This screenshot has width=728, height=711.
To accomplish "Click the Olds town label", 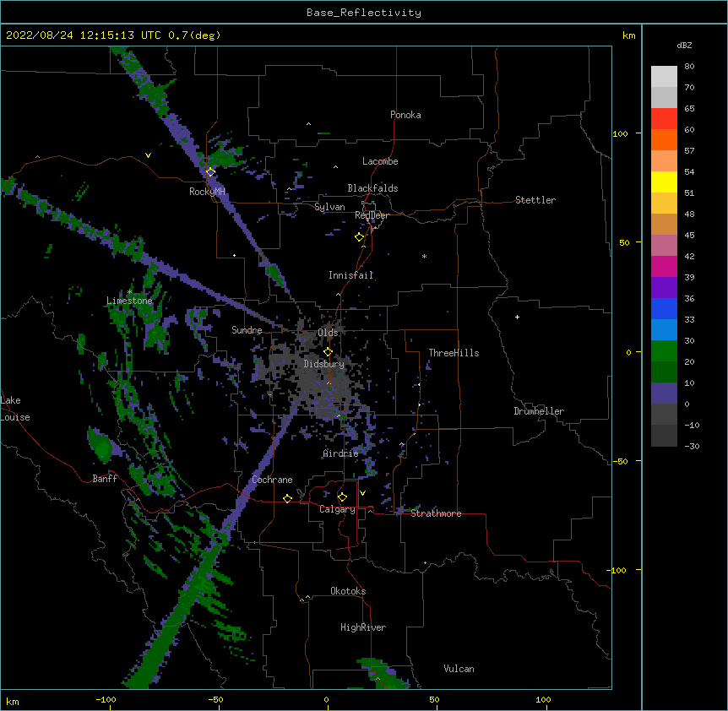I will click(x=328, y=333).
